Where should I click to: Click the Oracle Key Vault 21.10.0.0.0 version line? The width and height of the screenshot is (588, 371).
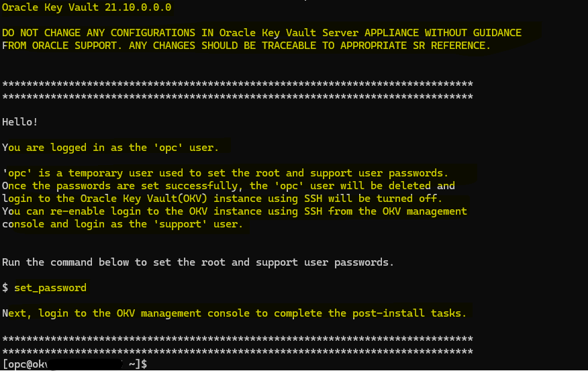click(x=87, y=7)
